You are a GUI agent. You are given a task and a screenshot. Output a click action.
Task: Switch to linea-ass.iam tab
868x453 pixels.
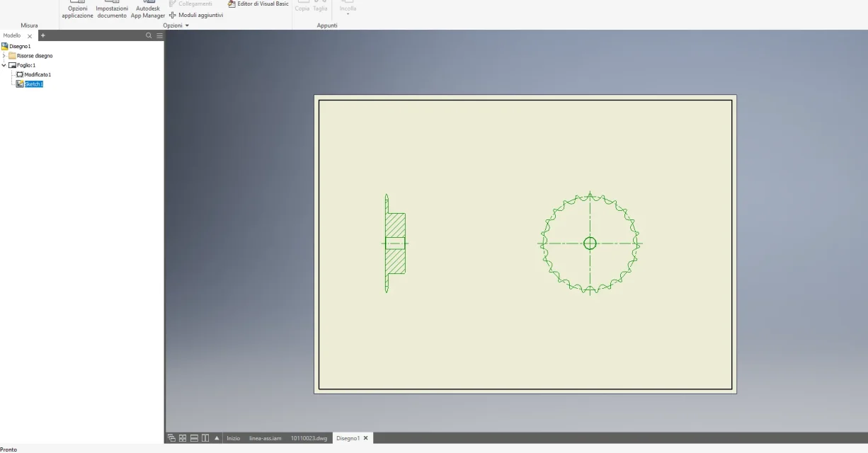[x=265, y=438]
